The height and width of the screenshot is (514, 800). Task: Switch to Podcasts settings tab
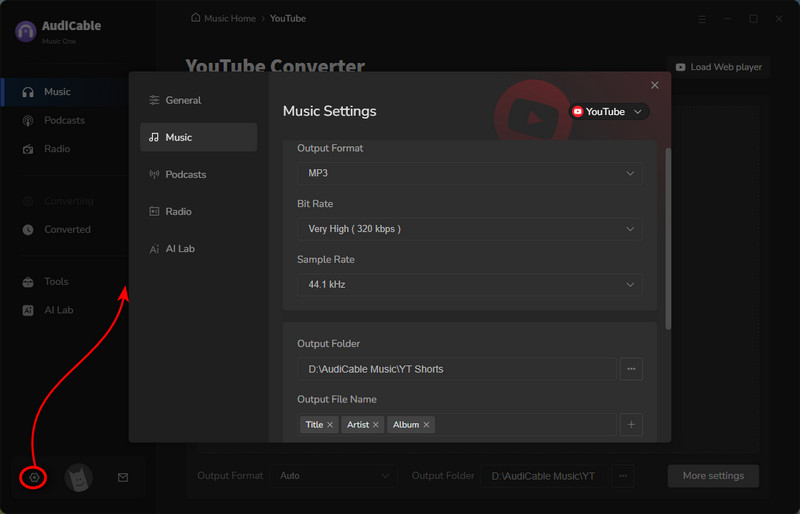click(x=198, y=175)
